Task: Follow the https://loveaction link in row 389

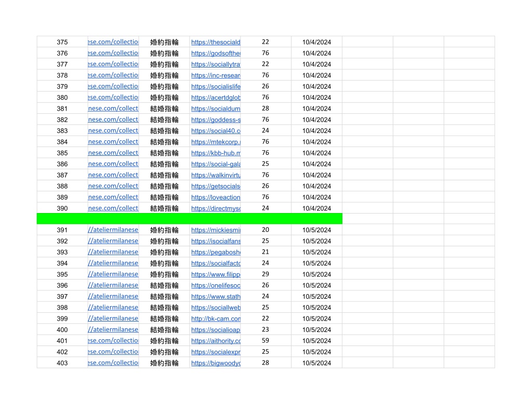Action: click(x=216, y=197)
